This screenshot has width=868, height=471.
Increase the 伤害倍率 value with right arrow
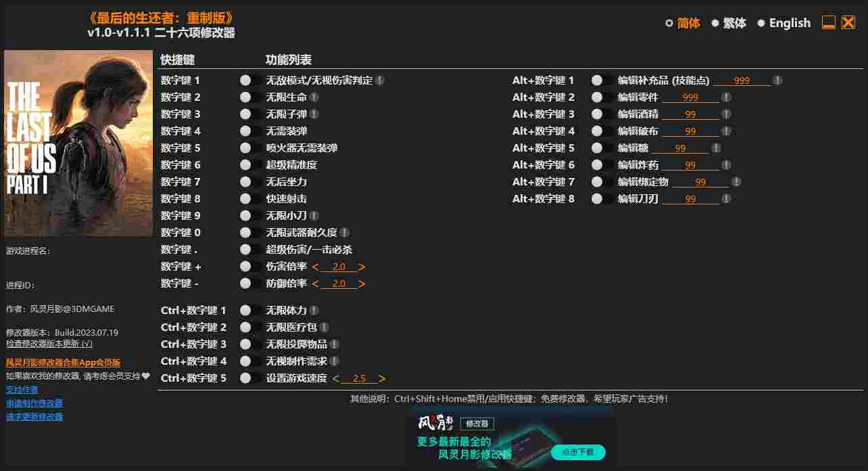pos(362,267)
